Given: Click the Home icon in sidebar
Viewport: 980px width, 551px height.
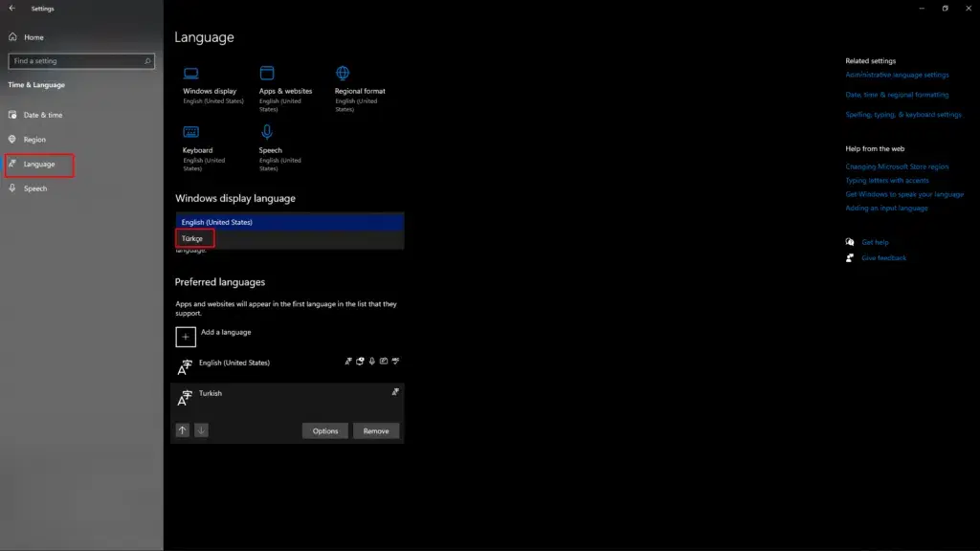Looking at the screenshot, I should tap(12, 37).
